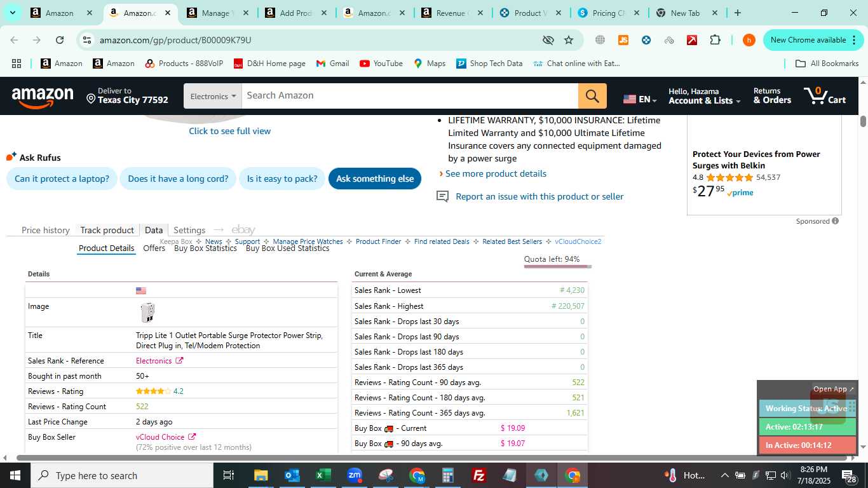Open the Belkin sponsored product ad
The image size is (868, 488).
tap(764, 165)
